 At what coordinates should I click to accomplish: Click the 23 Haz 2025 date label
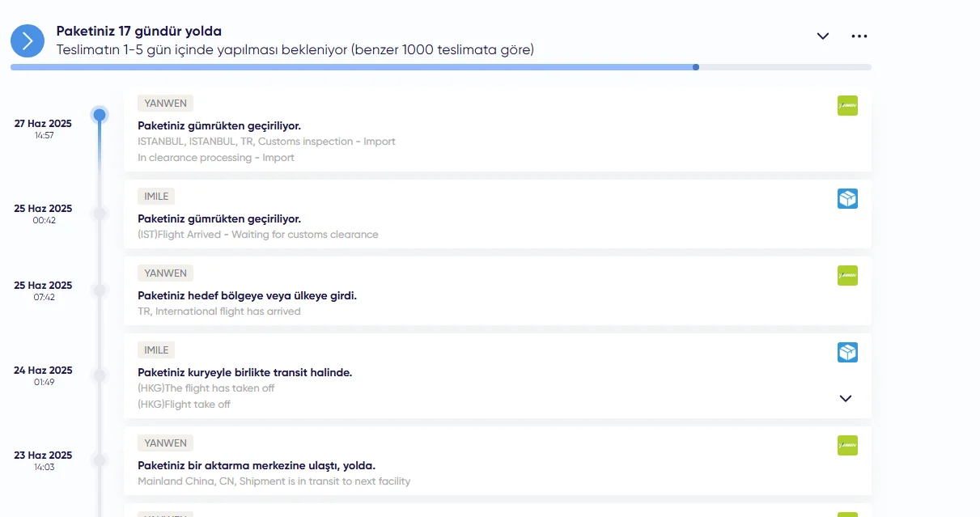[43, 455]
